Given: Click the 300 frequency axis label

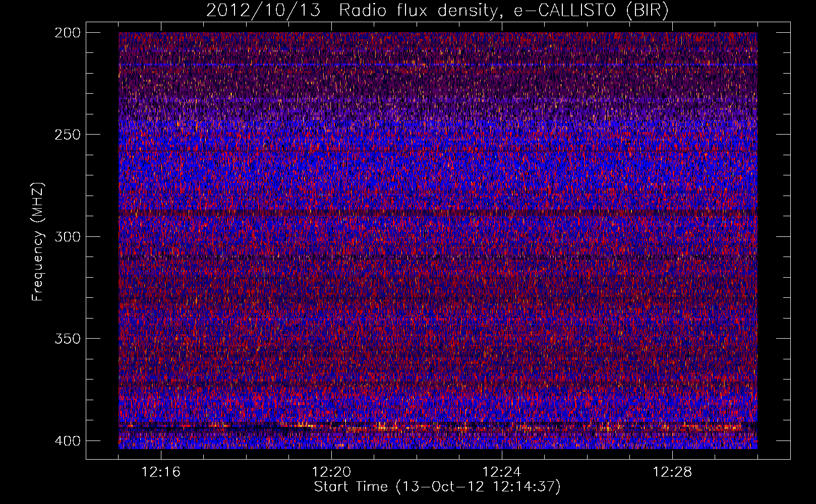Looking at the screenshot, I should click(x=67, y=236).
